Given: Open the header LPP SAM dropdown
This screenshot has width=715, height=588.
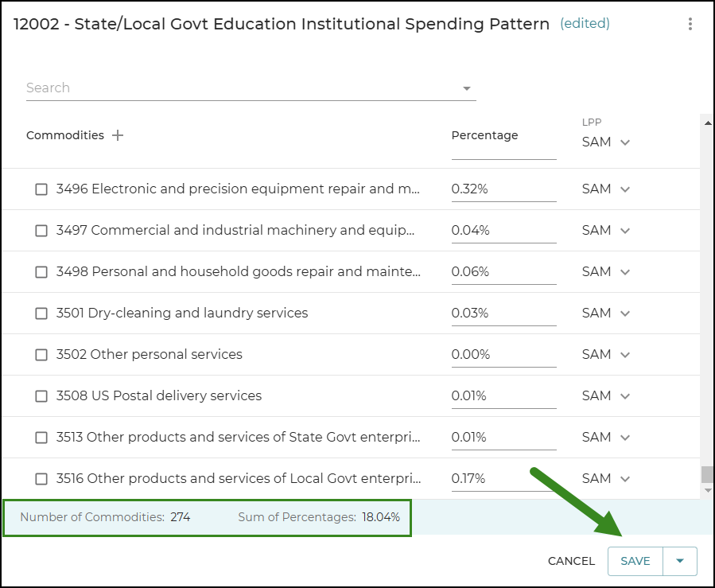Looking at the screenshot, I should coord(605,142).
